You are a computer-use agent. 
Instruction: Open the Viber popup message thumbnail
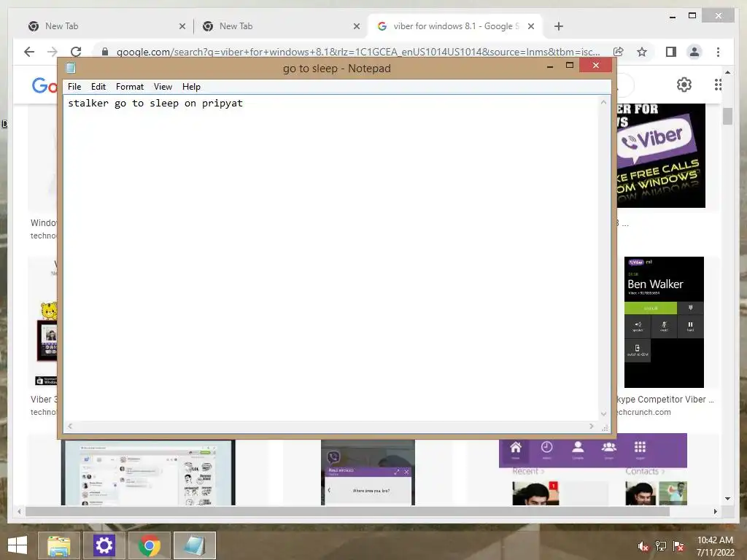(368, 472)
